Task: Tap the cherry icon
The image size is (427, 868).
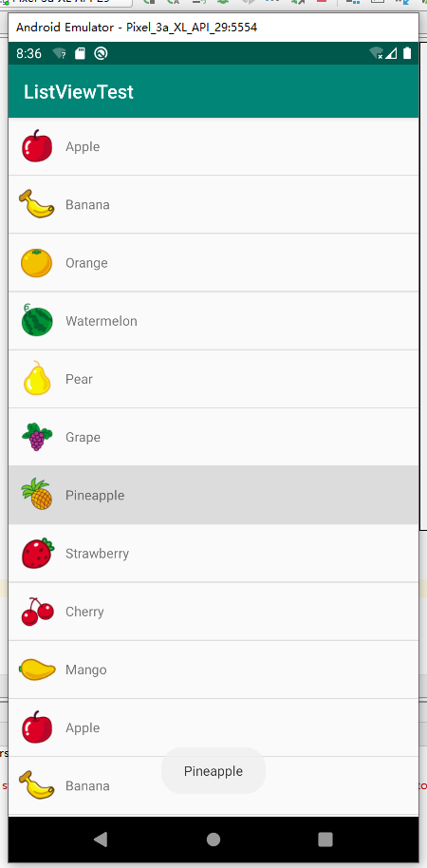Action: 38,612
